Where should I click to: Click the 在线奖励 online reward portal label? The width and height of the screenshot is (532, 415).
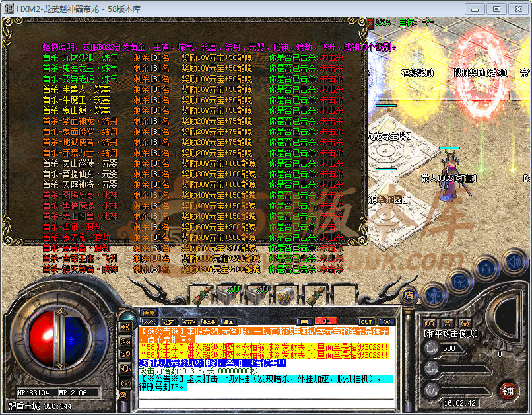click(418, 73)
